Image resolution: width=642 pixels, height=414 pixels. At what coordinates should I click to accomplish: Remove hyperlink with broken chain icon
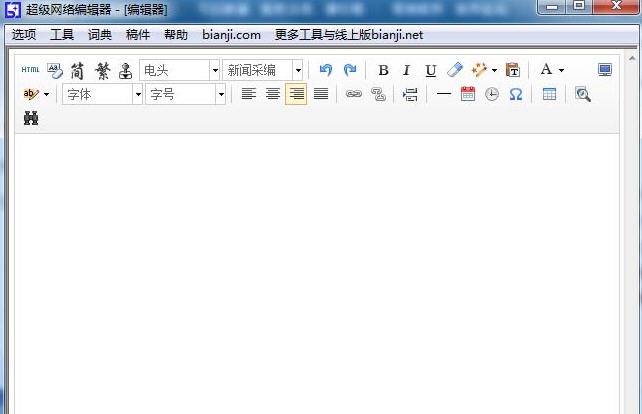378,94
